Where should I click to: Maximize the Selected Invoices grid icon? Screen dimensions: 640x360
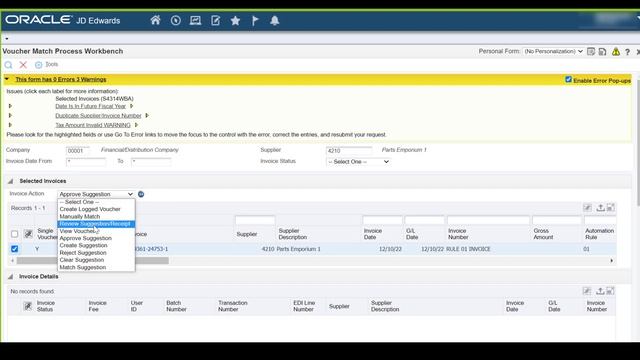[611, 208]
